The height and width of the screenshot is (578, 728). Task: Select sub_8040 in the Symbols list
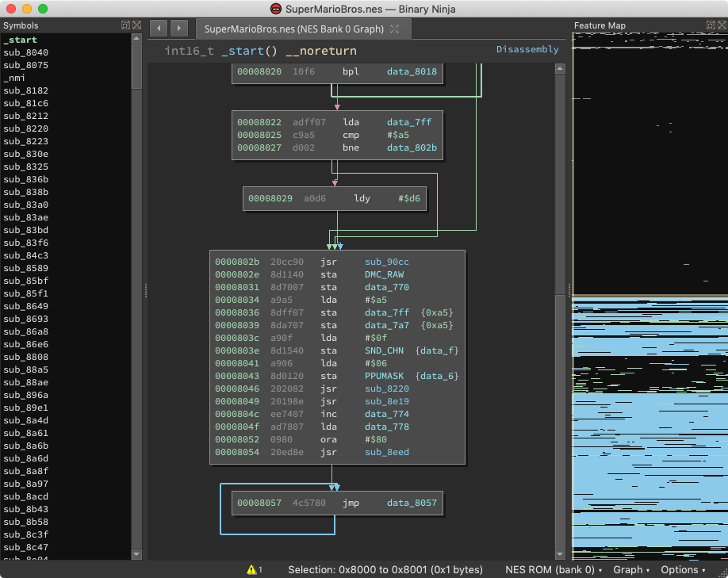point(25,52)
